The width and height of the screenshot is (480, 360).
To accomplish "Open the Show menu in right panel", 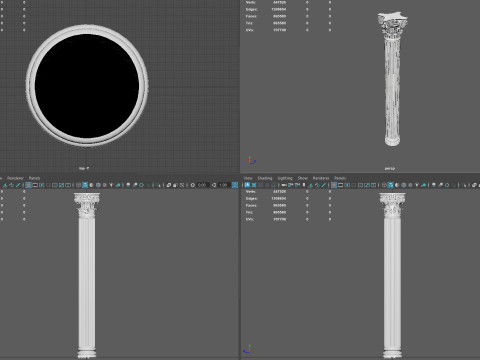I will coord(303,178).
